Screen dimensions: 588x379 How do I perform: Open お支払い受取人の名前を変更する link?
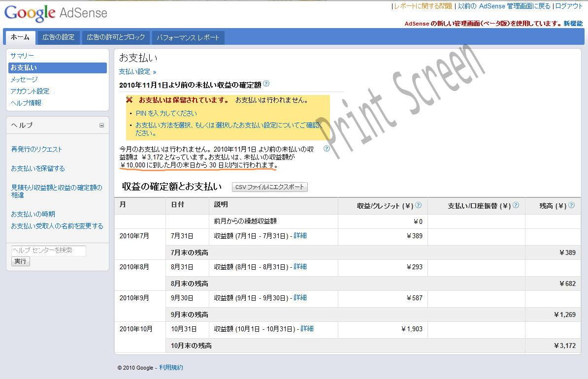57,226
